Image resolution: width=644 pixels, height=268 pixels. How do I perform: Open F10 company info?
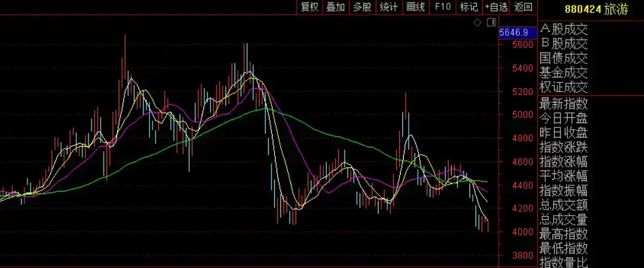coord(442,7)
